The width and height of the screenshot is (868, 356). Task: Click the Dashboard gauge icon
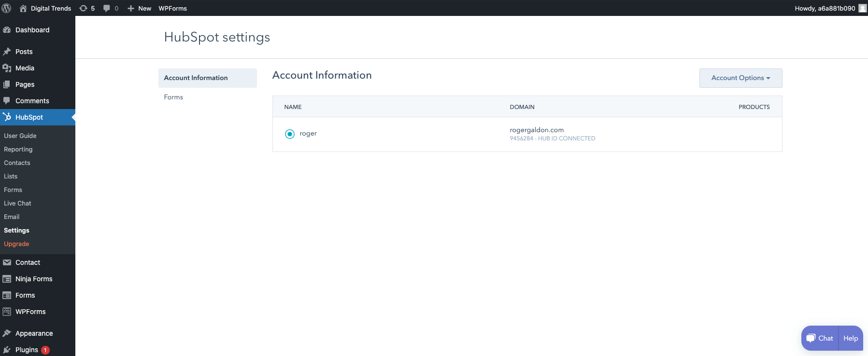click(7, 30)
